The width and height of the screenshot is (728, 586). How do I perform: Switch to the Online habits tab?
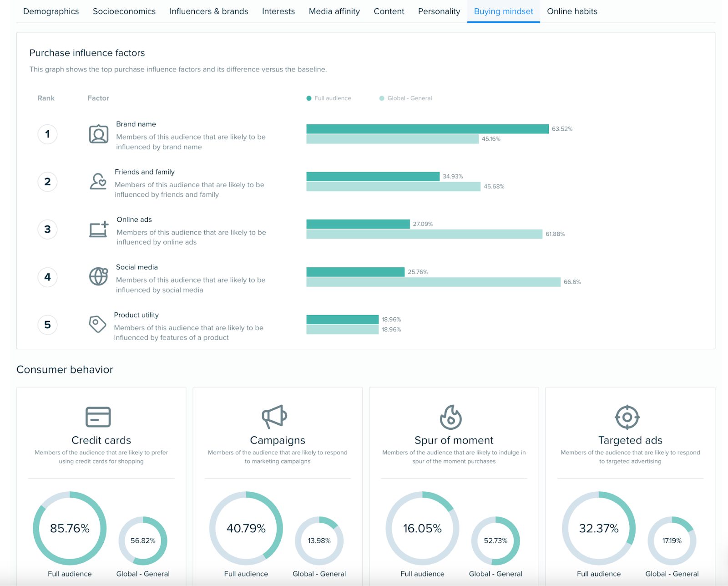pos(572,11)
